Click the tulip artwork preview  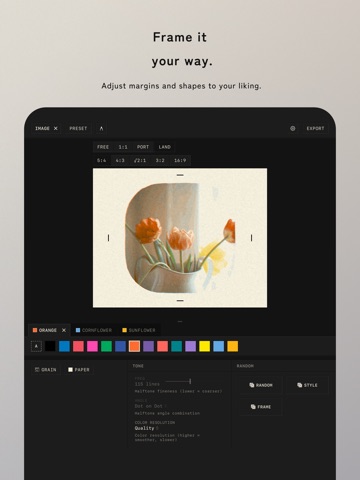pyautogui.click(x=180, y=238)
